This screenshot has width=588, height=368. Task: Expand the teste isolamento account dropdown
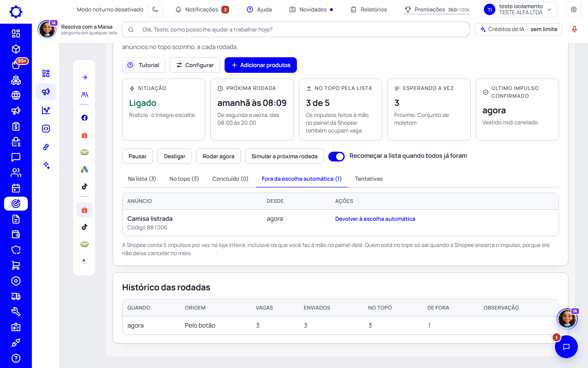pos(519,9)
